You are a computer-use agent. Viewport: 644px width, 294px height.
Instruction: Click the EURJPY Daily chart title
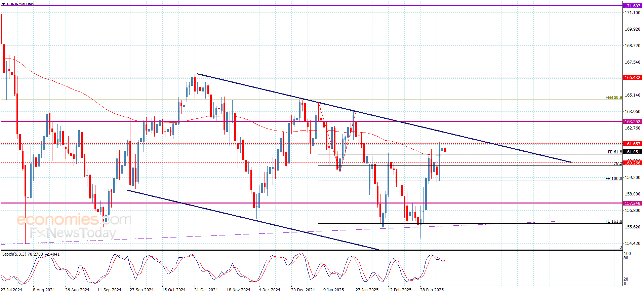tap(21, 4)
